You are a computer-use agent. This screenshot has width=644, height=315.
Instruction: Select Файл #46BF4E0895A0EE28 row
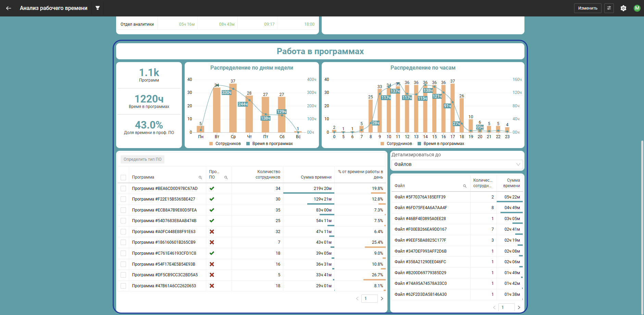pyautogui.click(x=457, y=219)
